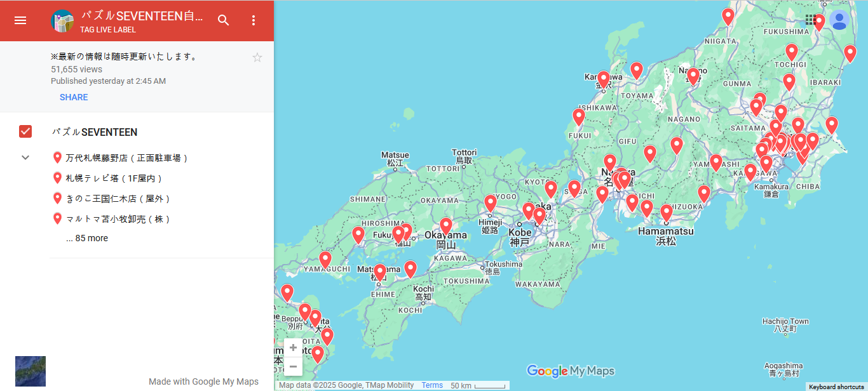Open the Google account avatar

point(839,20)
